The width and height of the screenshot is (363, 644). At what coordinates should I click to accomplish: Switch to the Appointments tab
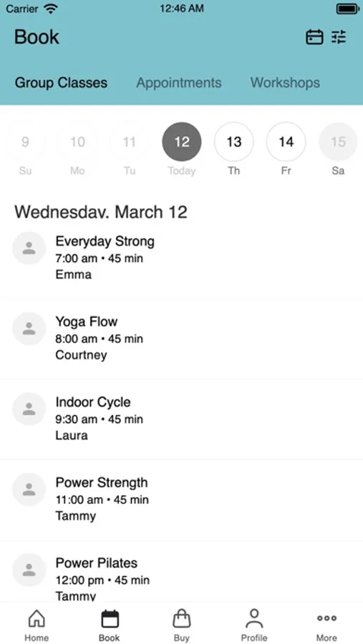click(179, 82)
